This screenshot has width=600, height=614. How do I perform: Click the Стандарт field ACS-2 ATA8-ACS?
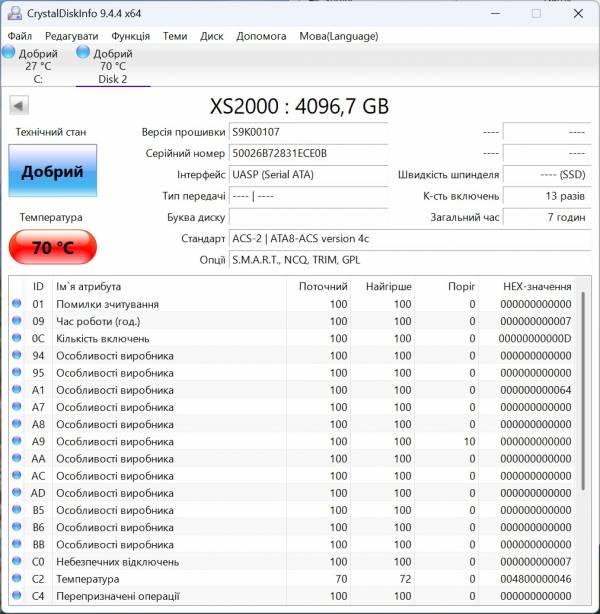tap(410, 238)
